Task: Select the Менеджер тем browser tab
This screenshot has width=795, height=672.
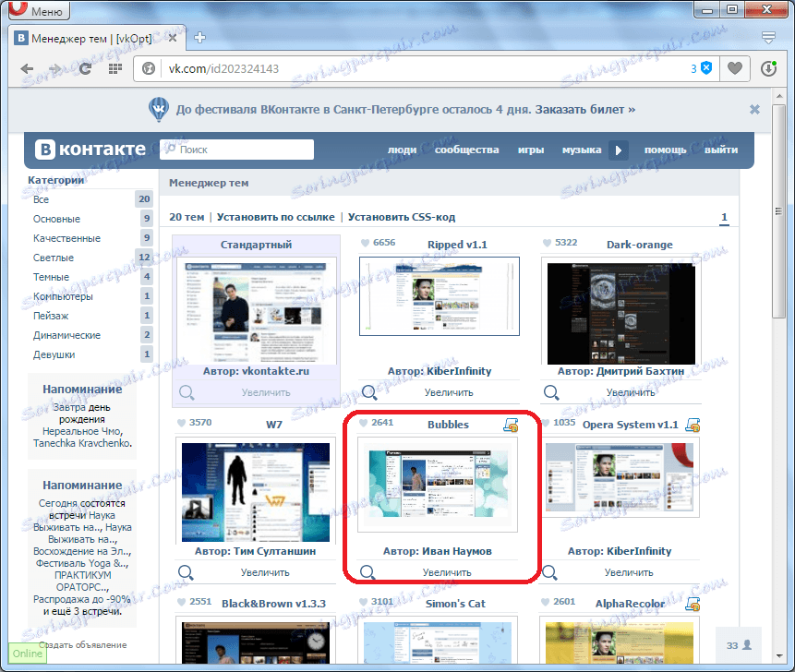Action: [x=96, y=39]
